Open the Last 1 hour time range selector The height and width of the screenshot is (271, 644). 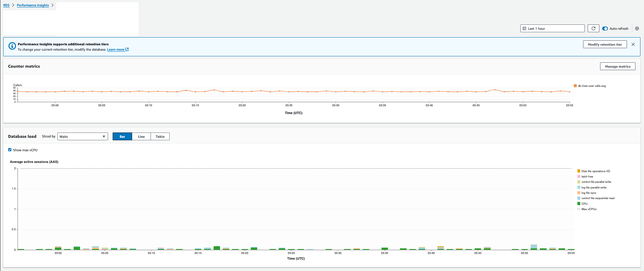[552, 29]
